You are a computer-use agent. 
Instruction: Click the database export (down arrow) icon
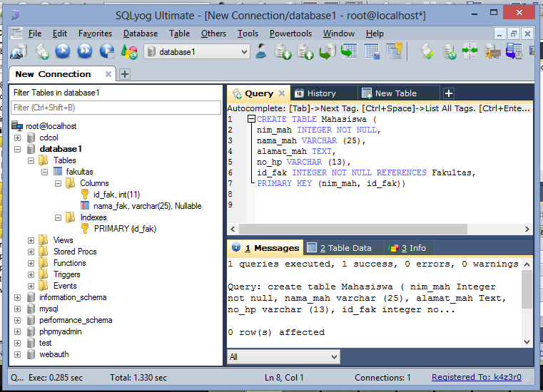(283, 51)
